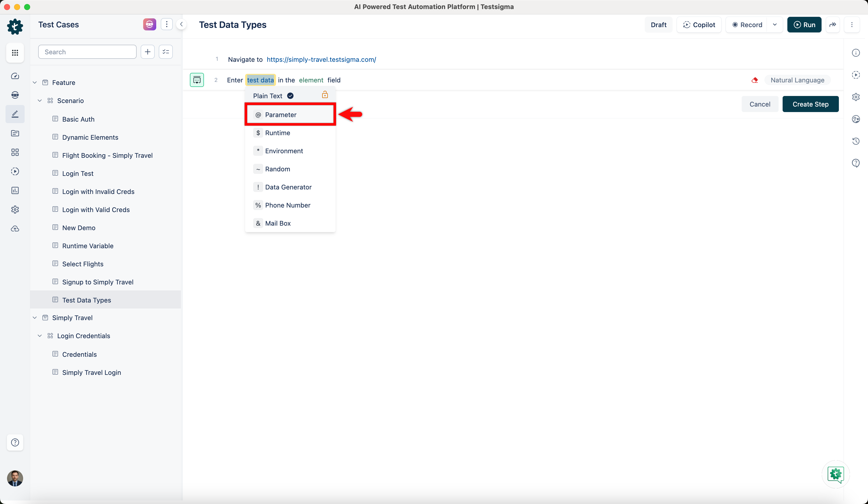Expand the Record options dropdown arrow
The image size is (868, 504).
775,25
